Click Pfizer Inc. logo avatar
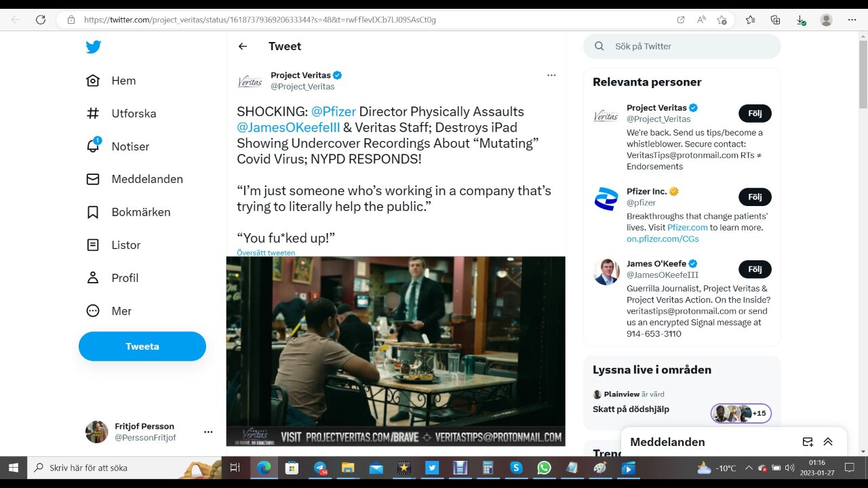 coord(606,199)
